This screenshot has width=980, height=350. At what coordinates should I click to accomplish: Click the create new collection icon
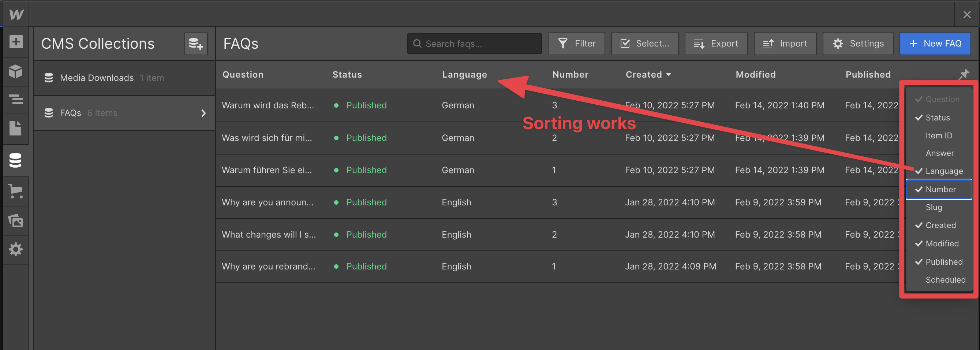click(x=196, y=44)
